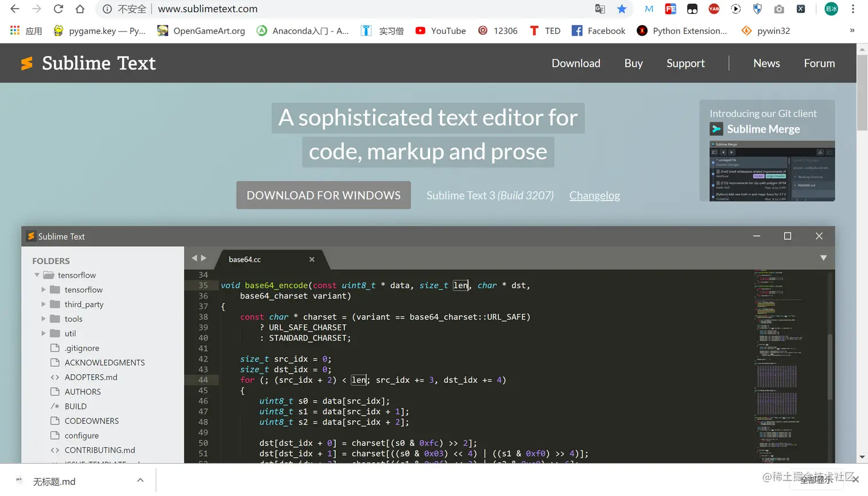Open the 12306 bookmark
Screen dimensions: 868x496
point(497,30)
